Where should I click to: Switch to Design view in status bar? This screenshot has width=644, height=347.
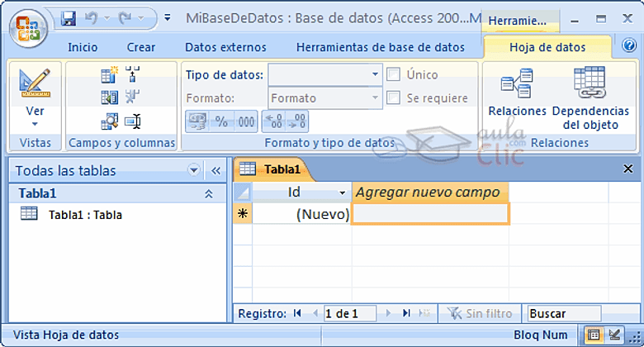615,335
